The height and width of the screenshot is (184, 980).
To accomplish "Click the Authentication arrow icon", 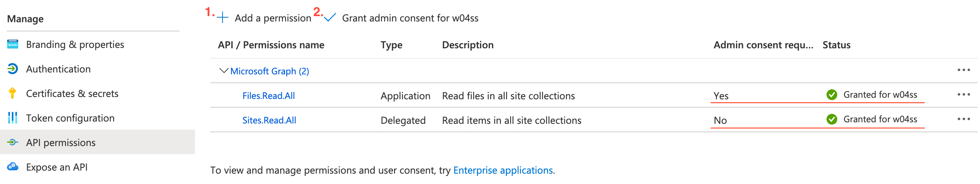I will [13, 69].
